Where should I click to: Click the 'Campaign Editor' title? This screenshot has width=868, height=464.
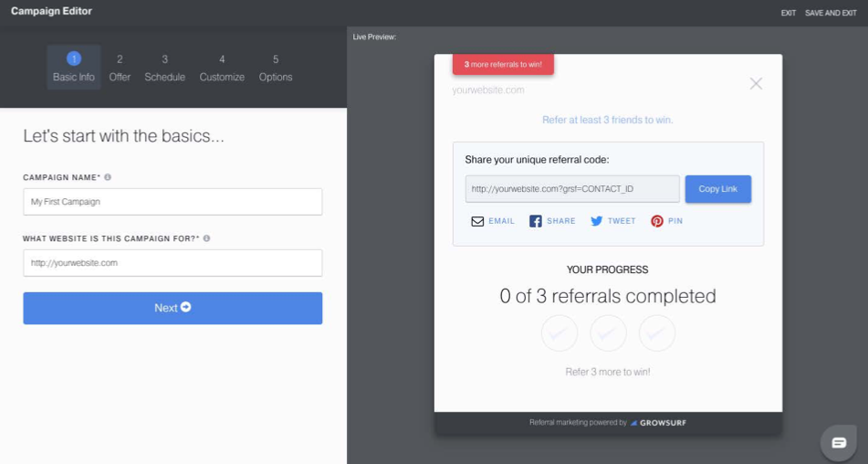(x=51, y=11)
